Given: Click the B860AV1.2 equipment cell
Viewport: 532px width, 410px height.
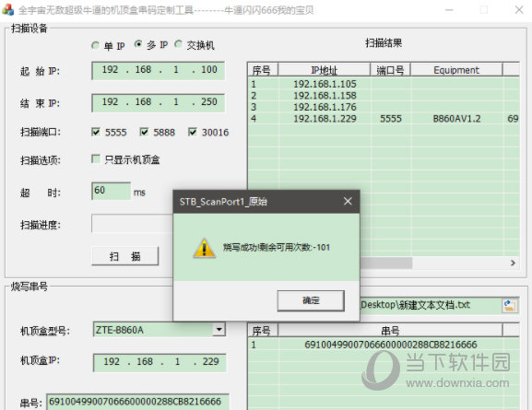Looking at the screenshot, I should pyautogui.click(x=456, y=118).
